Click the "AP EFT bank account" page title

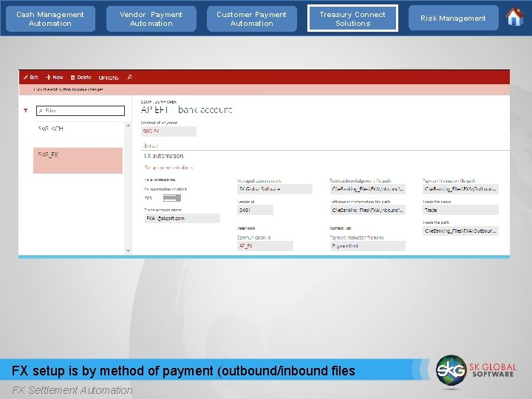[x=186, y=109]
